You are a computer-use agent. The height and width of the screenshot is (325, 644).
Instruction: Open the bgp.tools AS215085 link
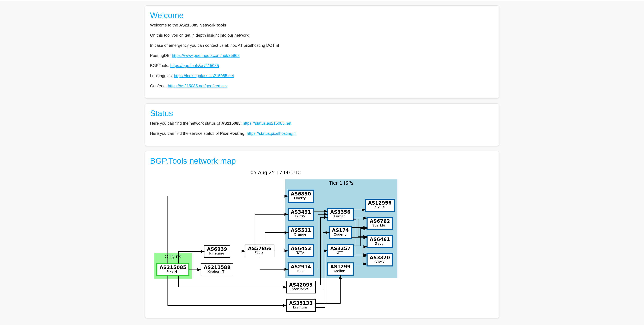coord(194,65)
